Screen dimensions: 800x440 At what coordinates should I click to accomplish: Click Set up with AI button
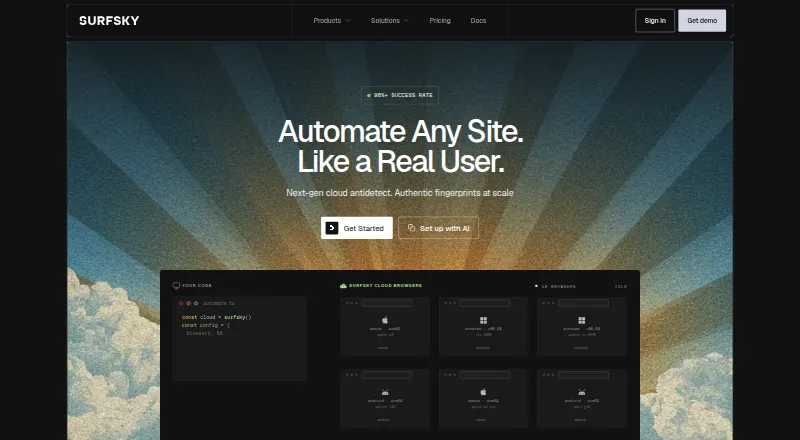pos(438,228)
